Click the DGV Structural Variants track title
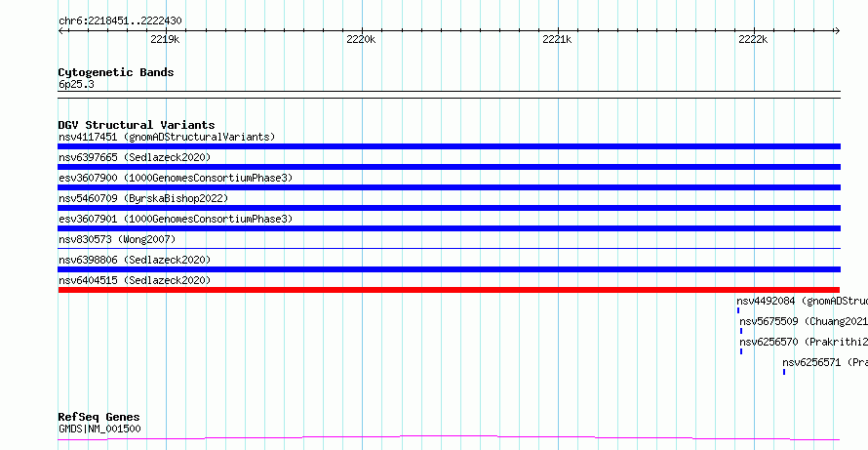 [137, 125]
